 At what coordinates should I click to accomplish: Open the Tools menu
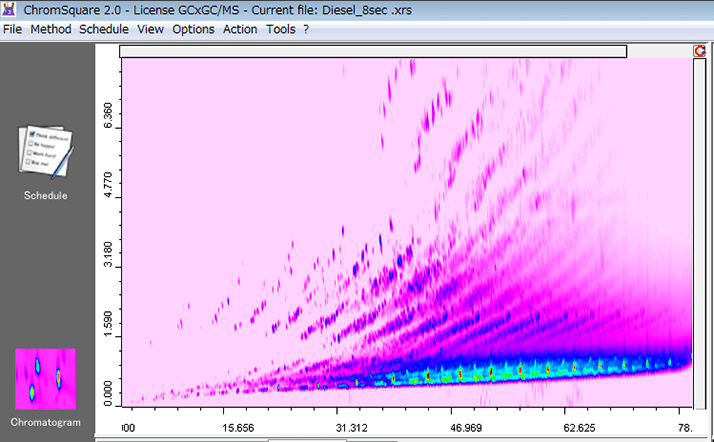tap(281, 29)
